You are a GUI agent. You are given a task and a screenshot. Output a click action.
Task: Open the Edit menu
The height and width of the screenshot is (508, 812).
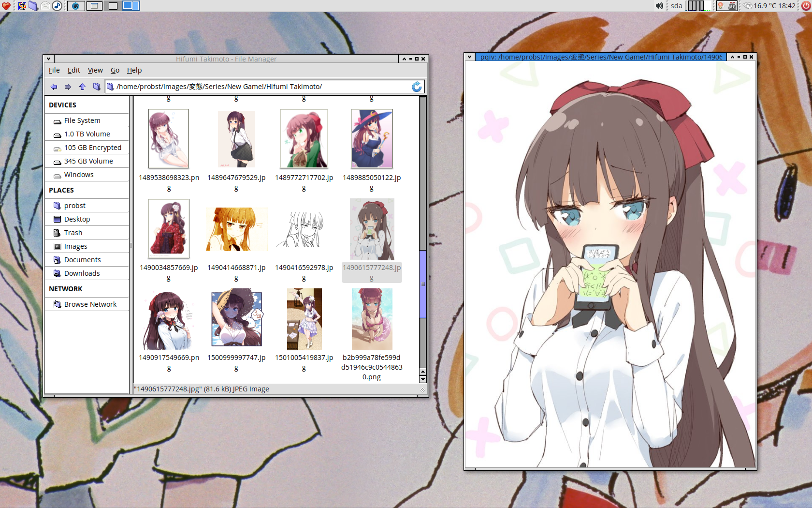[74, 70]
